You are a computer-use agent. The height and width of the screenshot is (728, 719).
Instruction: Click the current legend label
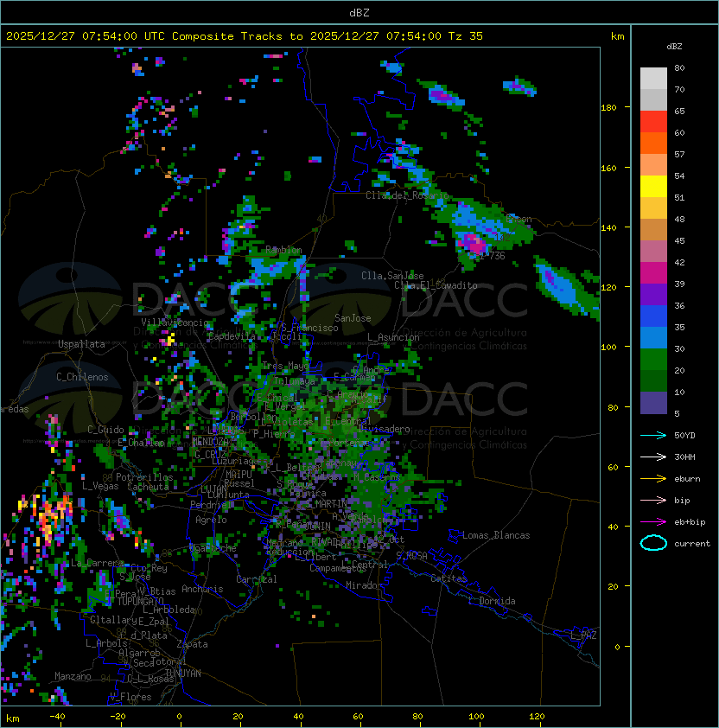coord(692,544)
